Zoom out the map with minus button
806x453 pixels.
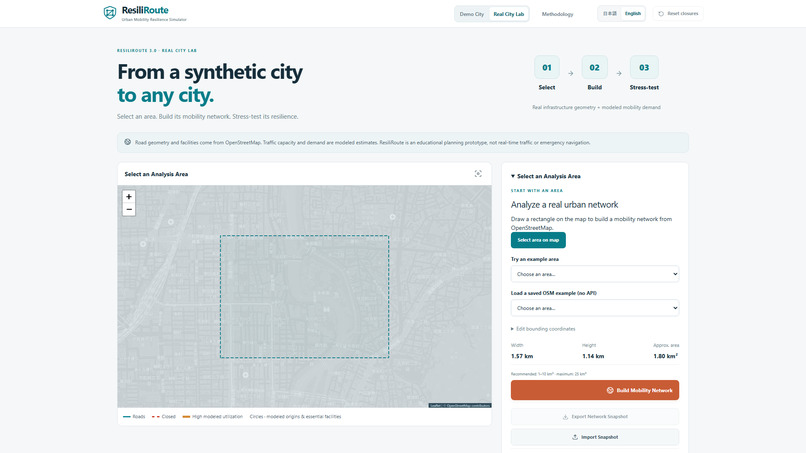(x=129, y=209)
